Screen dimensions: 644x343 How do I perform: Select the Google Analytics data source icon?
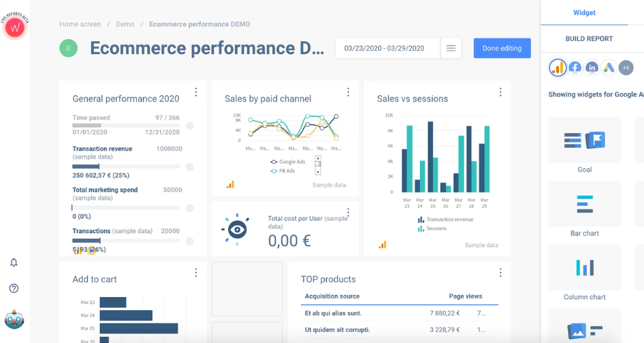(558, 67)
